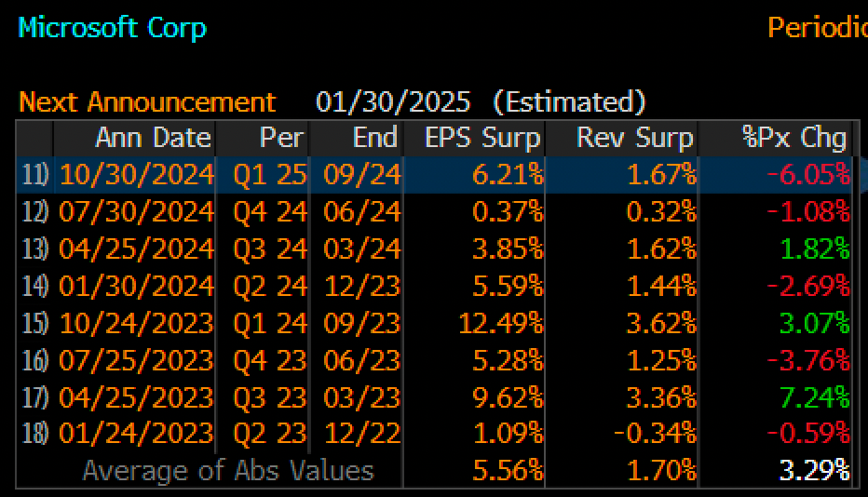Click the 12.49% EPS surprise value
This screenshot has height=497, width=868.
coord(501,323)
